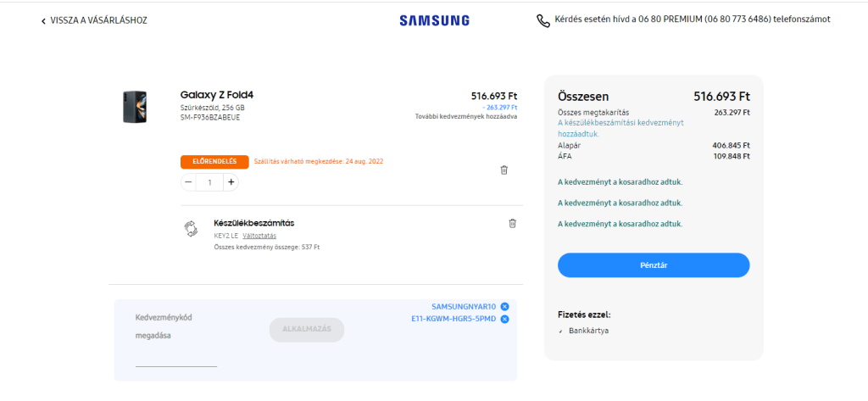
Task: Delete Galaxy Z Fold4 with trash icon
Action: click(504, 170)
